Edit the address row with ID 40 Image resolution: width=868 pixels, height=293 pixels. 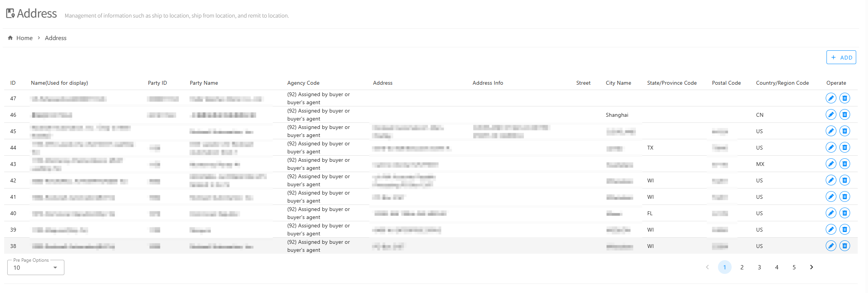point(831,213)
